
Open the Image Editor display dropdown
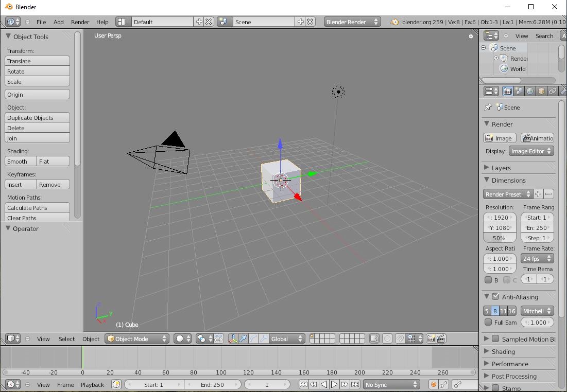coord(531,151)
